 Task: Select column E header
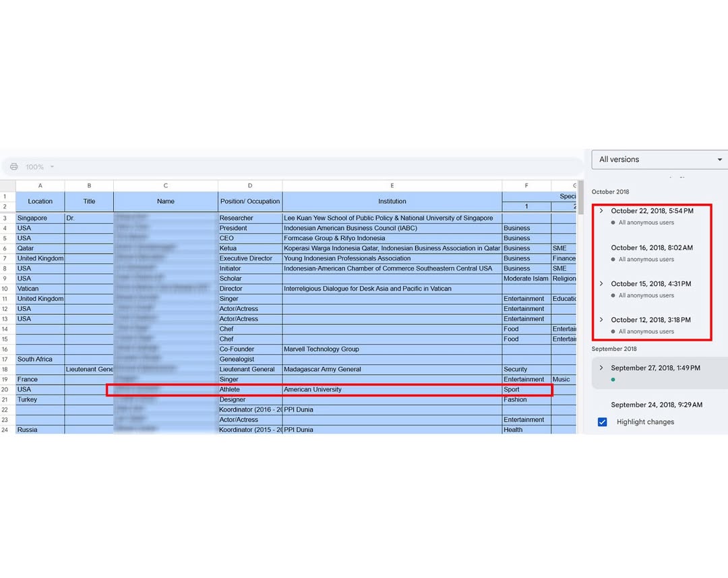[392, 185]
